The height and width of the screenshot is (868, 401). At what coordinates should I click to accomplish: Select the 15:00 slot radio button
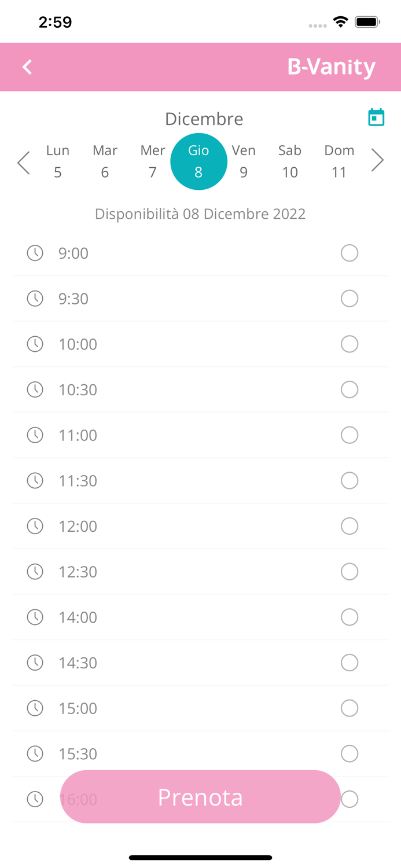350,708
